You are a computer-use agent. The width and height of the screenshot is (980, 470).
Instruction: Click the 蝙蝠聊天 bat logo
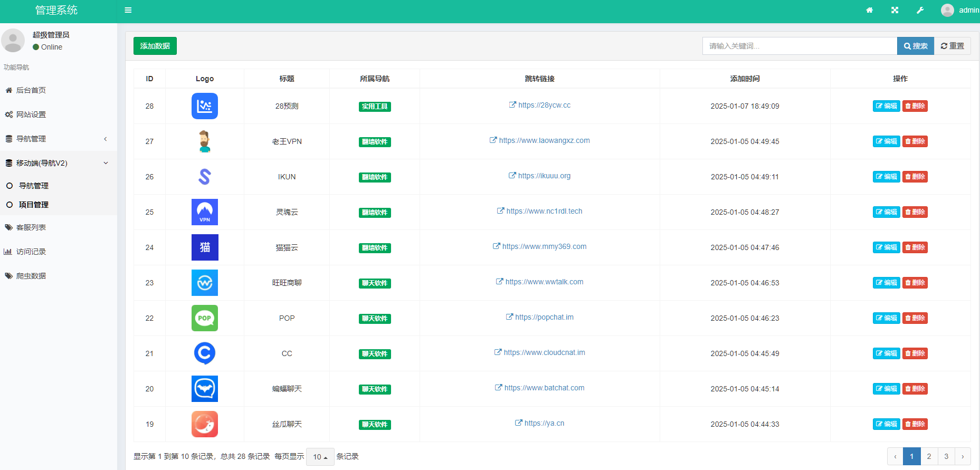click(205, 389)
